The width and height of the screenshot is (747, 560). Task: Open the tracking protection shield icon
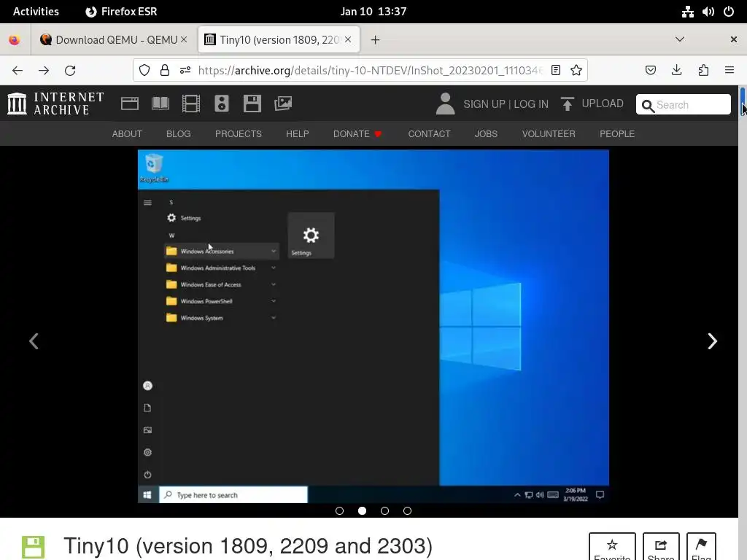pos(144,71)
